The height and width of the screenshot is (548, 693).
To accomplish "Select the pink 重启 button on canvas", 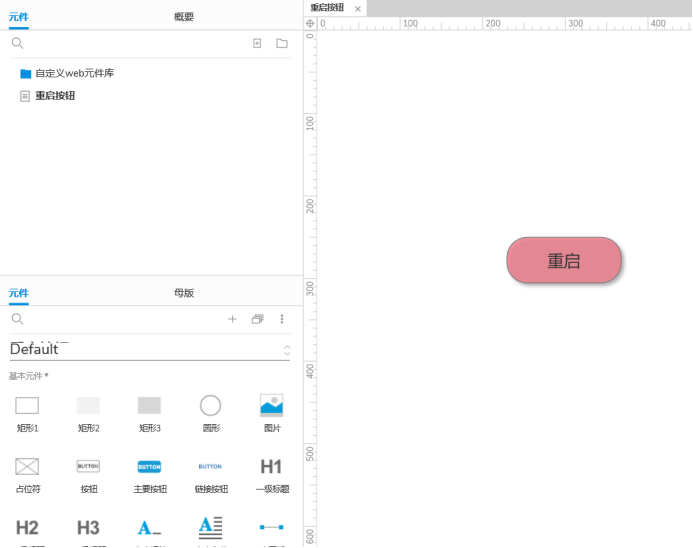I will pyautogui.click(x=564, y=260).
